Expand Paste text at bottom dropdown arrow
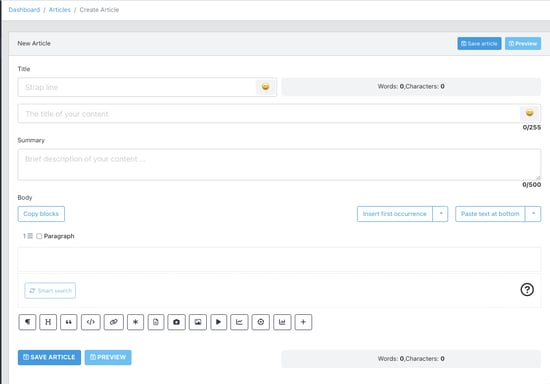This screenshot has height=384, width=550. pyautogui.click(x=533, y=214)
